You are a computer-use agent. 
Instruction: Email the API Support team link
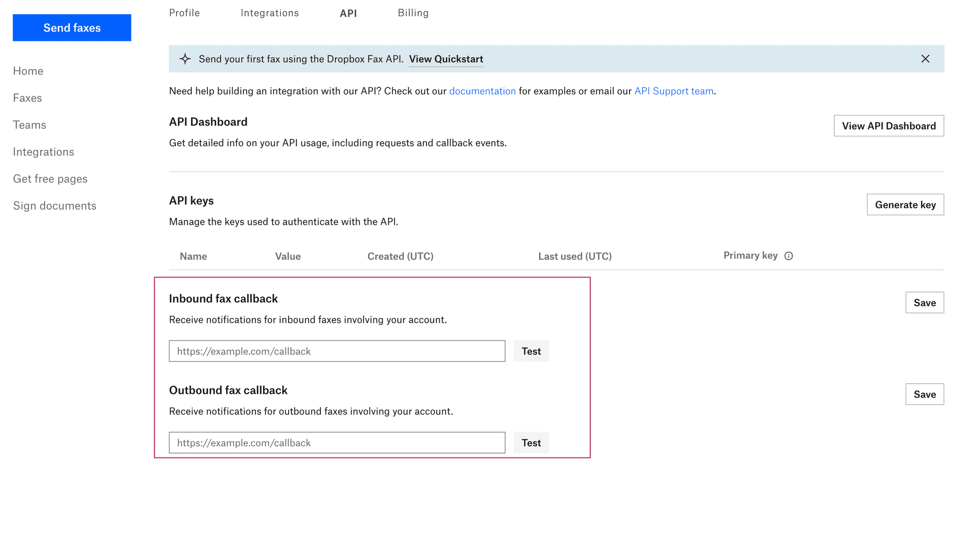[673, 91]
